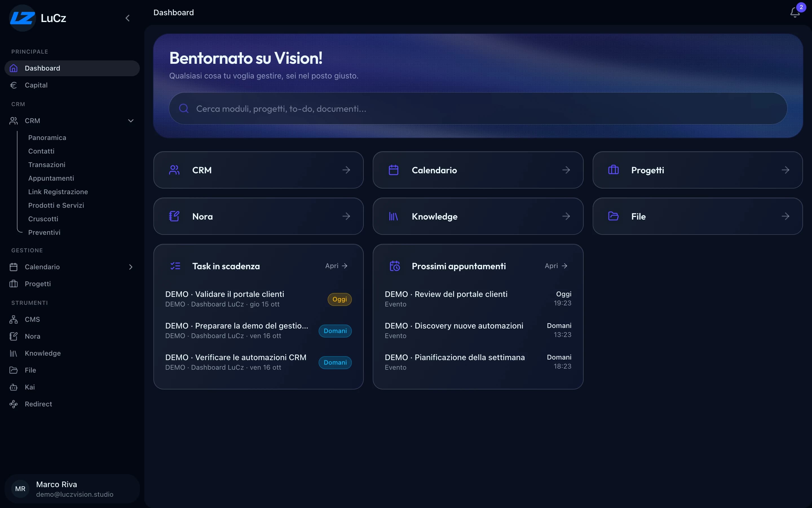Click the Capital euro icon in sidebar
Screen dimensions: 812x508
(x=14, y=85)
